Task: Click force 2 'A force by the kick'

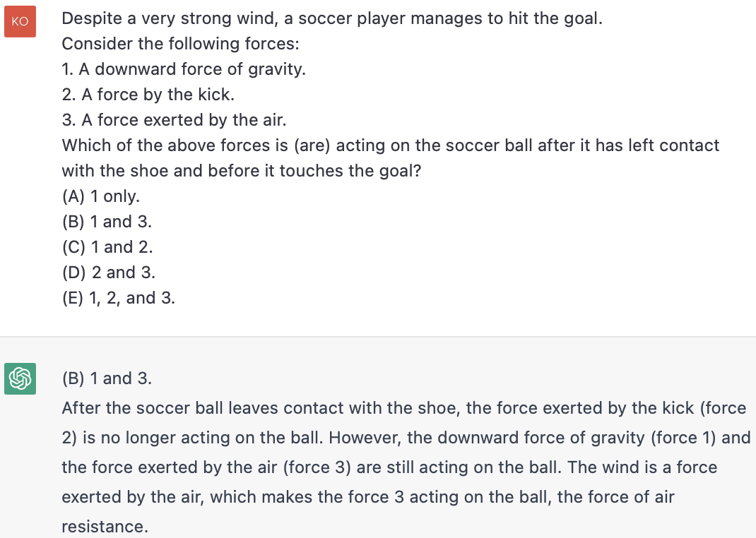Action: (148, 95)
